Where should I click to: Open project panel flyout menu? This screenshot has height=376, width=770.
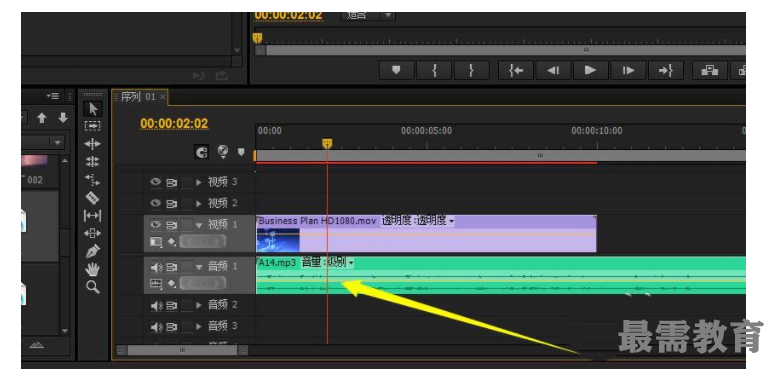(x=52, y=96)
